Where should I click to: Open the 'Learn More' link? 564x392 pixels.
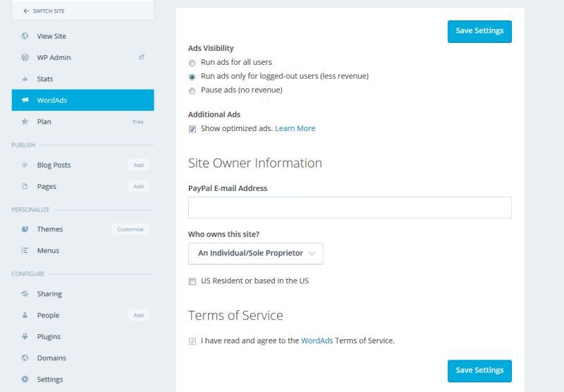tap(295, 128)
